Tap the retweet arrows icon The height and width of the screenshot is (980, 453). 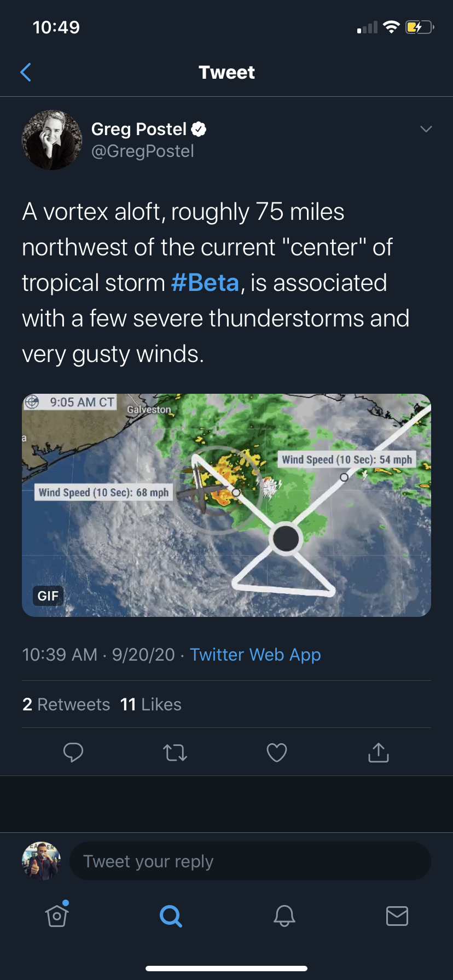[x=175, y=753]
